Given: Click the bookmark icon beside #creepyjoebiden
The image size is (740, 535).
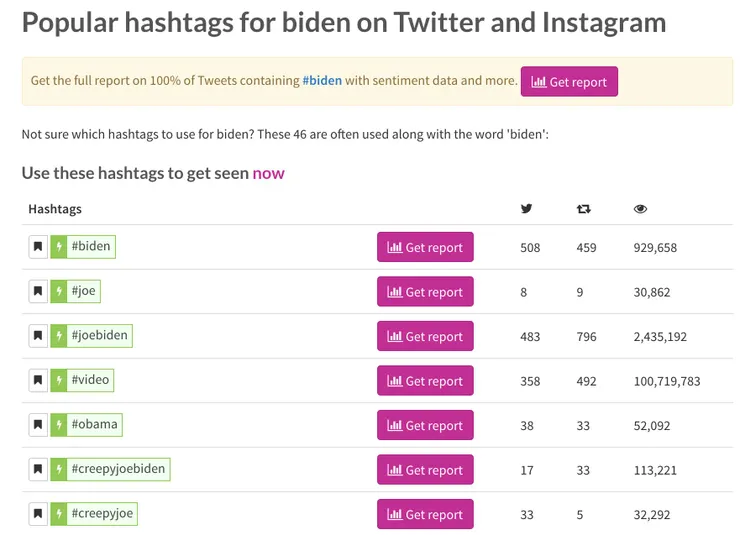Looking at the screenshot, I should coord(38,470).
